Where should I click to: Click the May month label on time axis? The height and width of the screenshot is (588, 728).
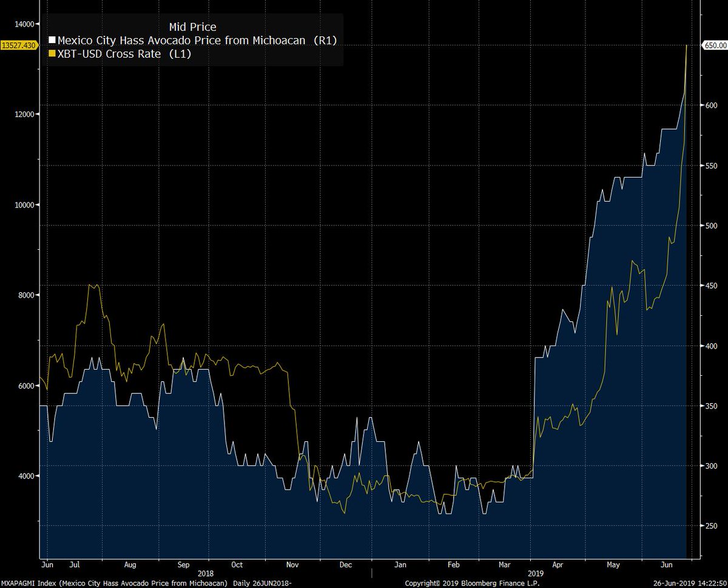[x=613, y=564]
